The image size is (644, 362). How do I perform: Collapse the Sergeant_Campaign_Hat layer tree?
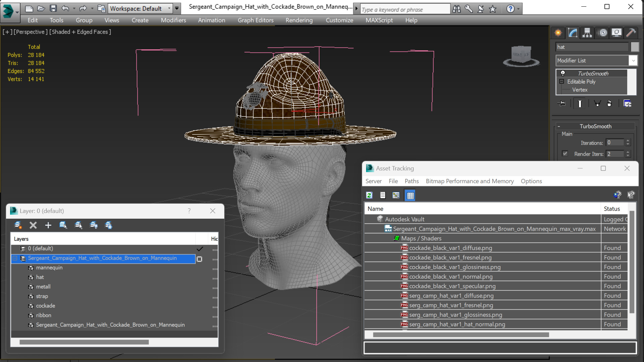click(15, 258)
